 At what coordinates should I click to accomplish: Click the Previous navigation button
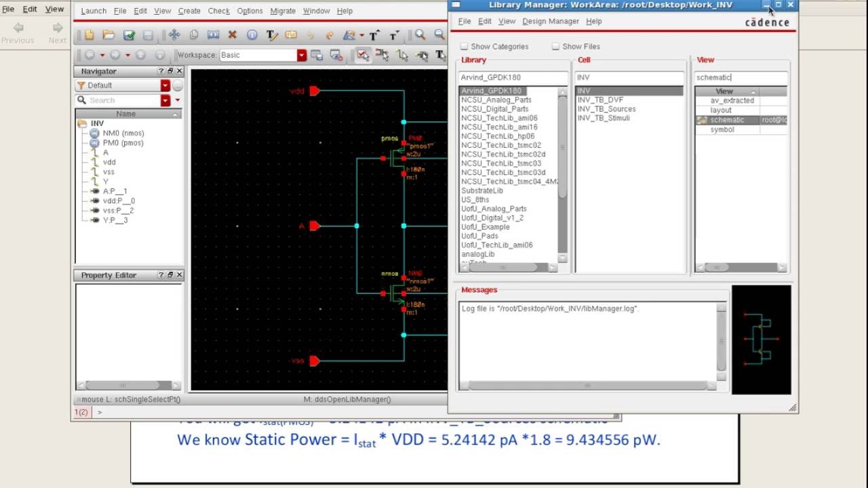[x=18, y=33]
